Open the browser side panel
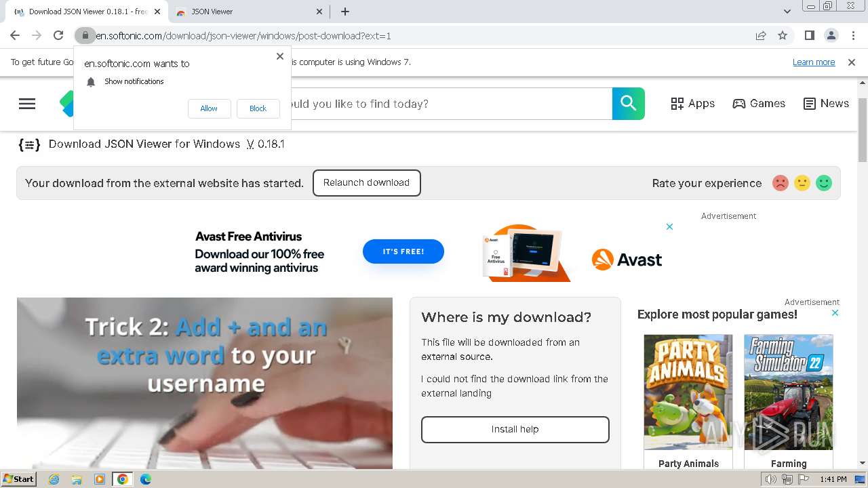The width and height of the screenshot is (868, 488). click(809, 35)
